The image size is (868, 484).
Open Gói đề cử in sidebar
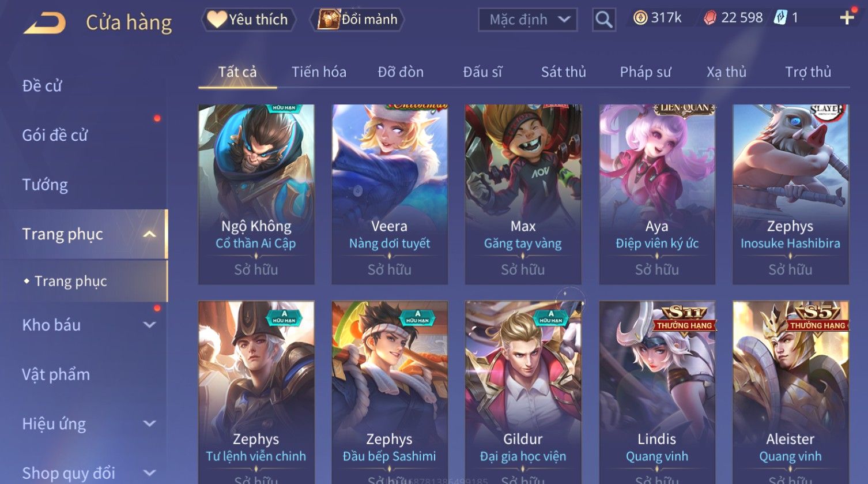pyautogui.click(x=55, y=136)
